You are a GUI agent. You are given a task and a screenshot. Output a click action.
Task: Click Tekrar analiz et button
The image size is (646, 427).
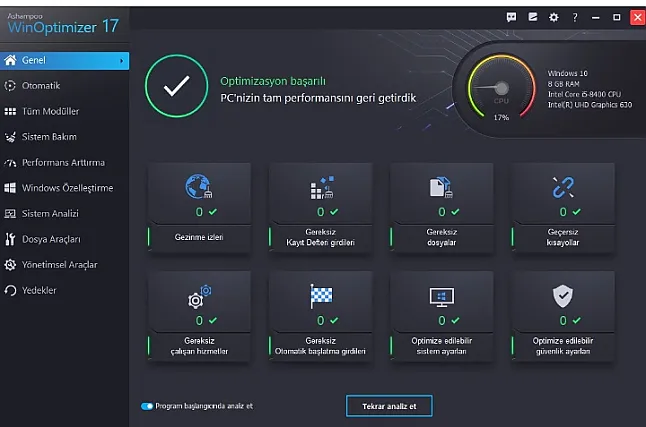click(x=389, y=406)
